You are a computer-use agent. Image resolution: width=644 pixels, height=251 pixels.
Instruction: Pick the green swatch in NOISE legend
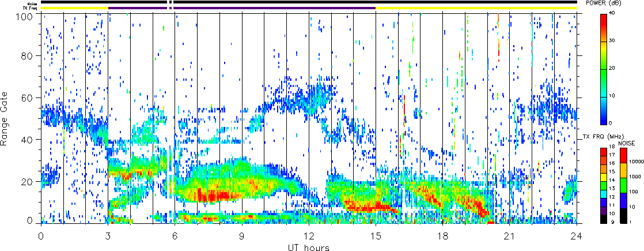[623, 186]
